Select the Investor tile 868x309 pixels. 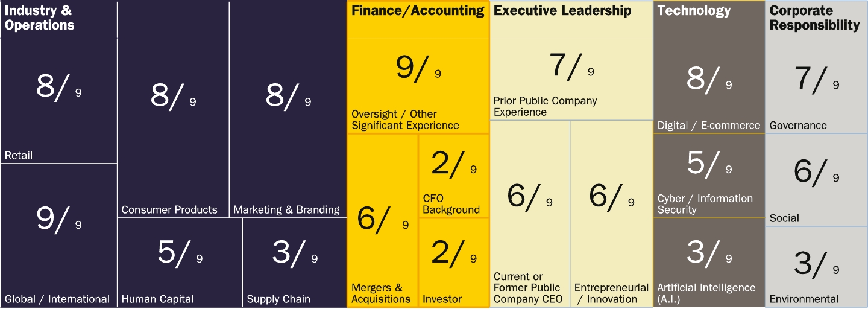pyautogui.click(x=453, y=263)
